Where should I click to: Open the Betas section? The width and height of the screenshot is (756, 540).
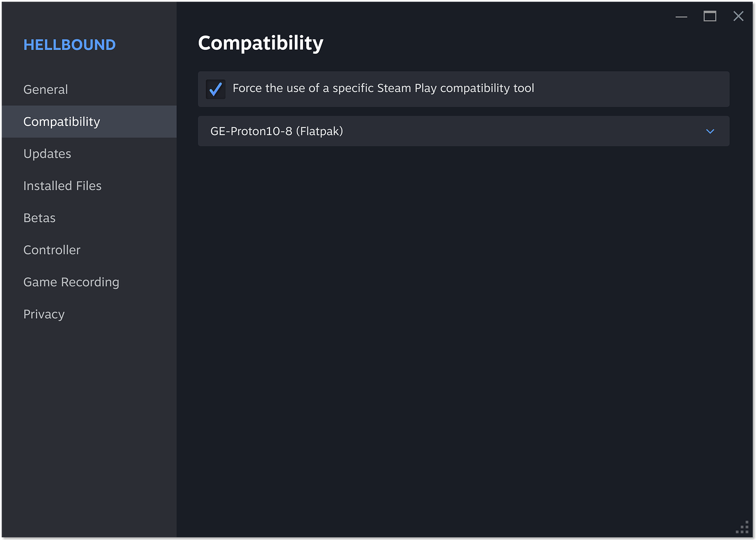click(39, 217)
